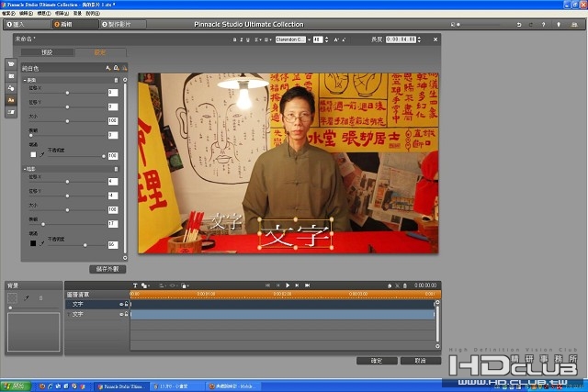Open the text justification dropdown
Image resolution: width=588 pixels, height=392 pixels.
tap(267, 39)
